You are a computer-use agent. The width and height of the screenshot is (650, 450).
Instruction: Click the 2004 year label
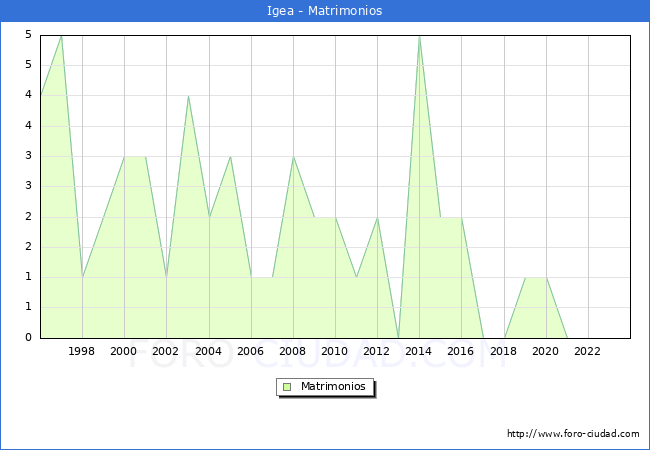click(208, 351)
